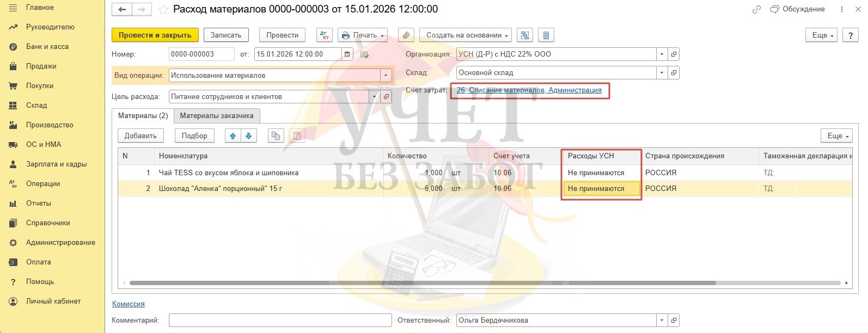Click the Дт/Кт postings icon in toolbar

tap(325, 35)
